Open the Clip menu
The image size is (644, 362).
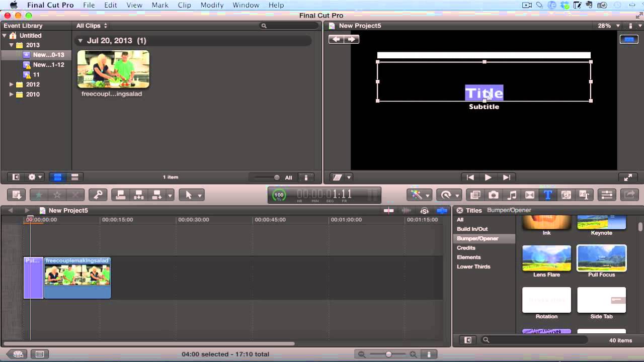click(185, 5)
